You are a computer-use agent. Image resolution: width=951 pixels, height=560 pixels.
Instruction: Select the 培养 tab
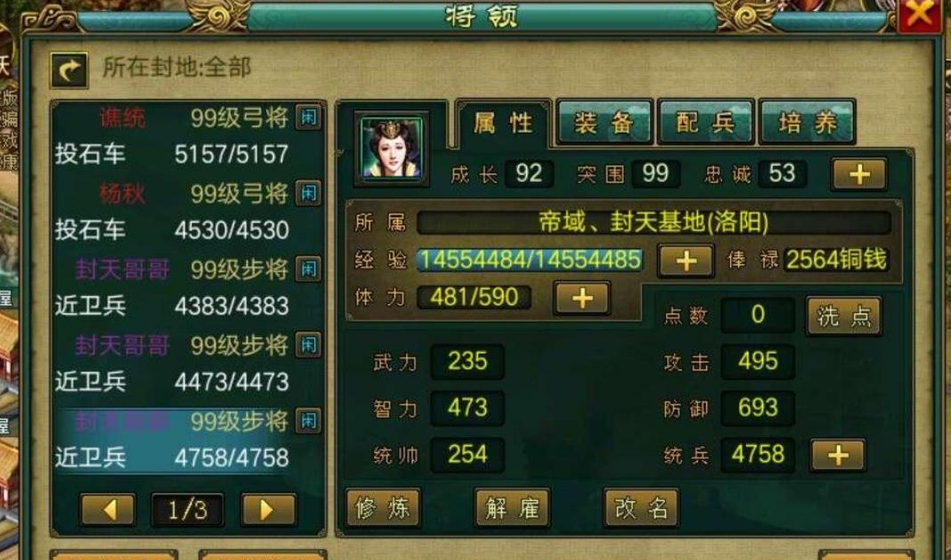(808, 123)
